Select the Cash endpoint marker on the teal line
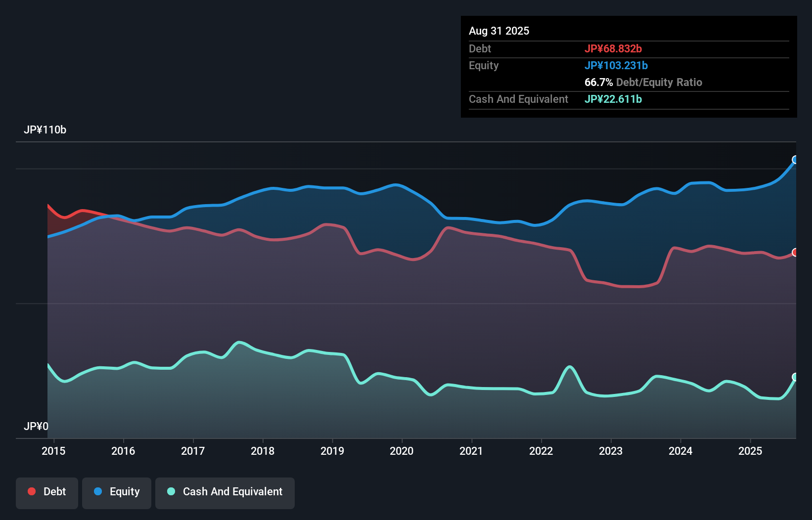 (795, 378)
